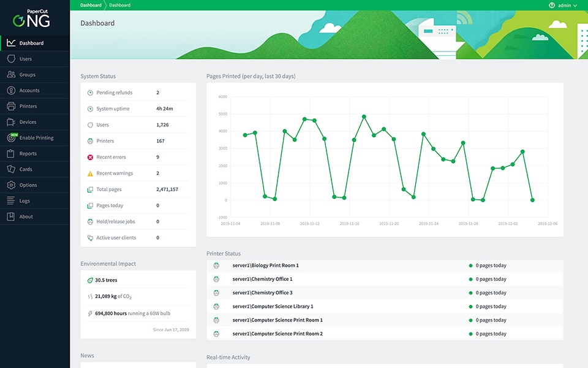Open the Devices sidebar icon

(10, 122)
